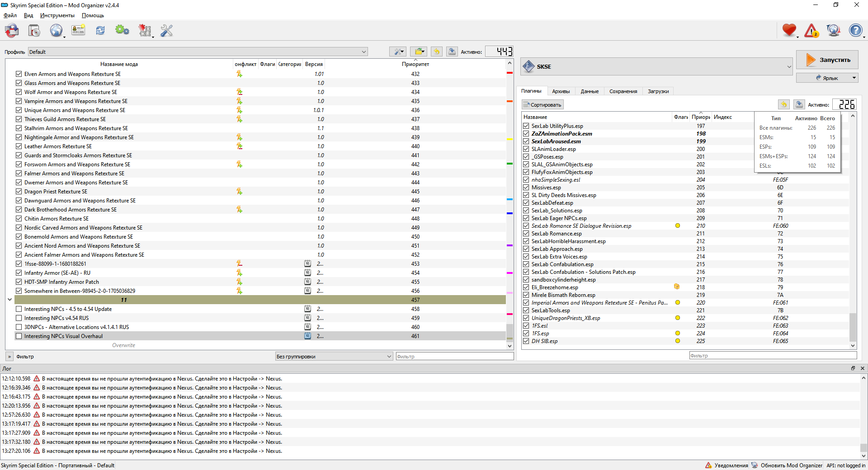Image resolution: width=868 pixels, height=470 pixels.
Task: Uncheck Wolf Armor and Weapons Retexture SE
Action: (19, 92)
